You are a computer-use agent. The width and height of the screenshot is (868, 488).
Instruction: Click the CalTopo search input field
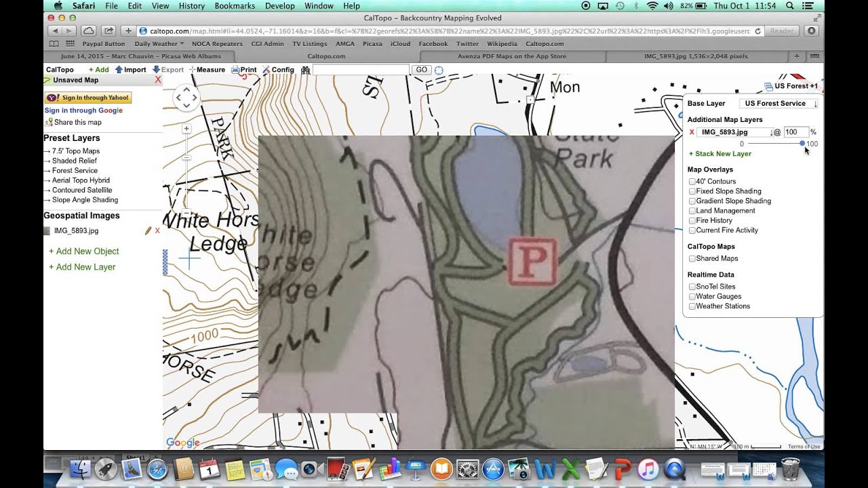(x=361, y=70)
